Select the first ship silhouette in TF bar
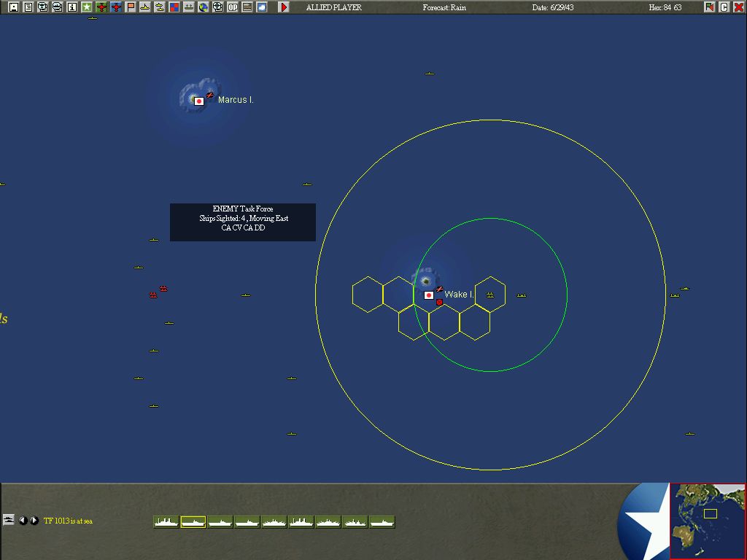Viewport: 747px width, 560px height. point(166,522)
